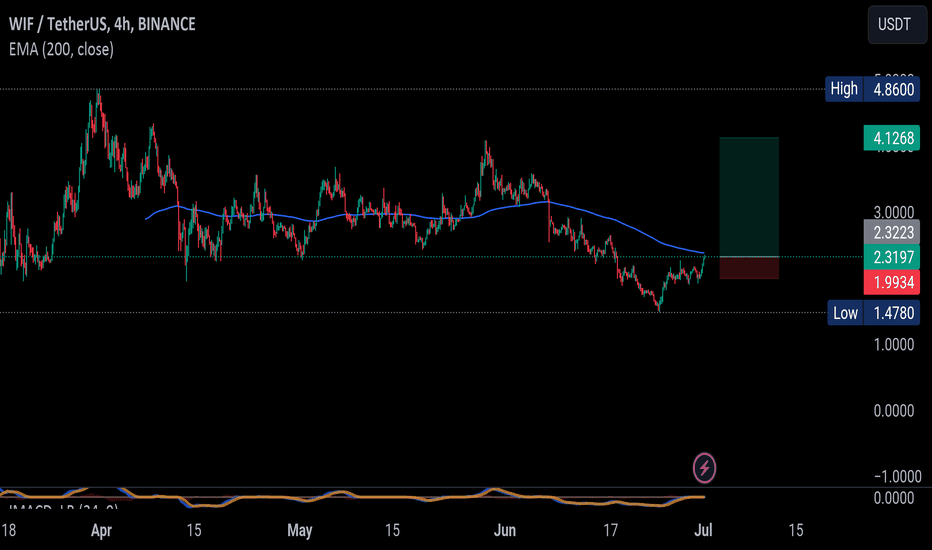
Task: Click the Apr date on the time axis
Action: click(101, 530)
